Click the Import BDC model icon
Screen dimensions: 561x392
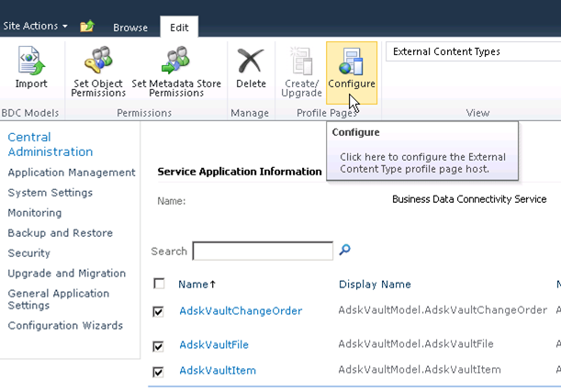point(30,69)
